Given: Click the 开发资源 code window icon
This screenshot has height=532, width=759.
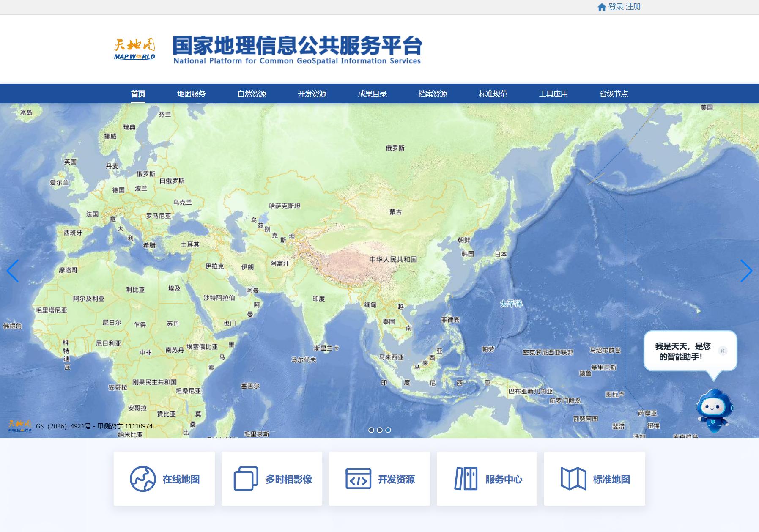Looking at the screenshot, I should point(358,479).
